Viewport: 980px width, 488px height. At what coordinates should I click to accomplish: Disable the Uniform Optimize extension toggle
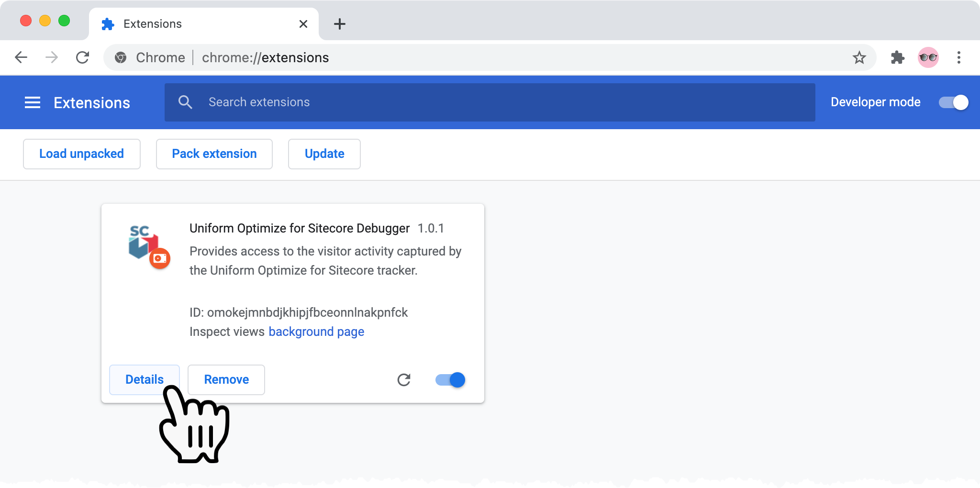tap(450, 380)
